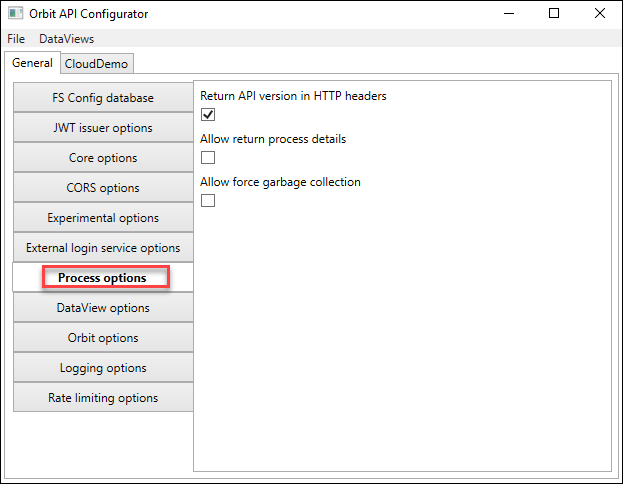Click the Orbit API Configurator title bar icon
The image size is (623, 484).
pyautogui.click(x=15, y=13)
